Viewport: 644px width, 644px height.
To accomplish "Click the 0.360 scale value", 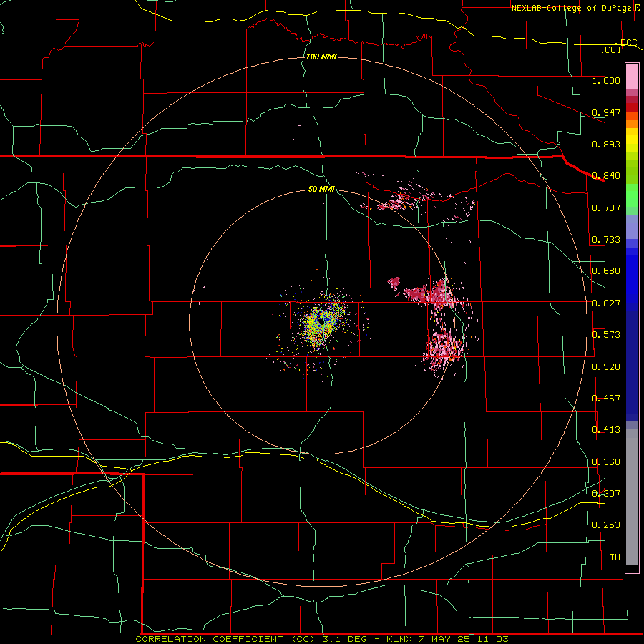I will point(606,462).
